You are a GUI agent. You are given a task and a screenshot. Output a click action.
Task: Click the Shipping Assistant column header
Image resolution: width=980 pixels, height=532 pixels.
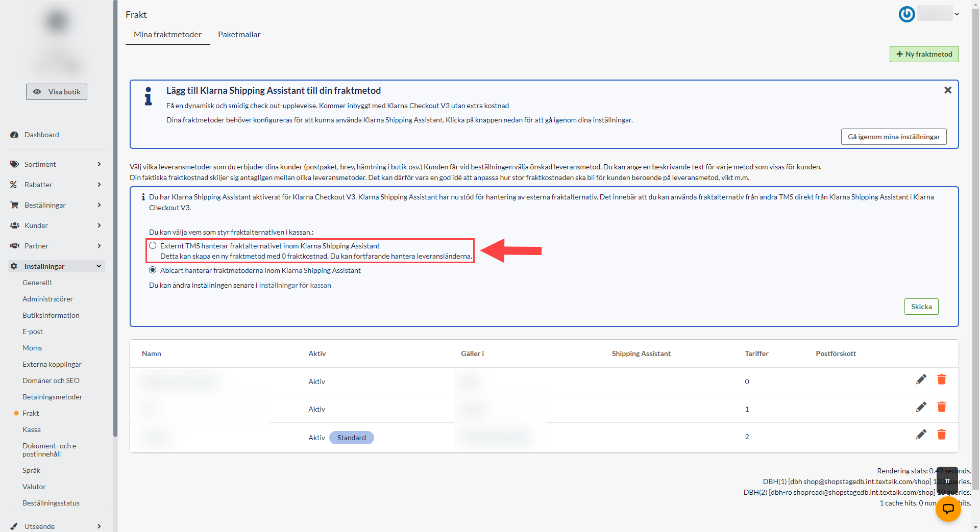click(641, 353)
